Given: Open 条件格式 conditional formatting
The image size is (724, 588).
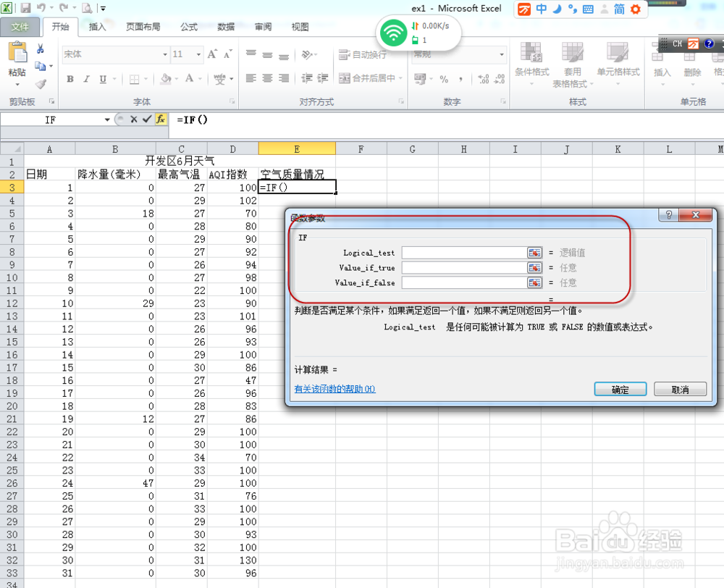Looking at the screenshot, I should point(532,64).
